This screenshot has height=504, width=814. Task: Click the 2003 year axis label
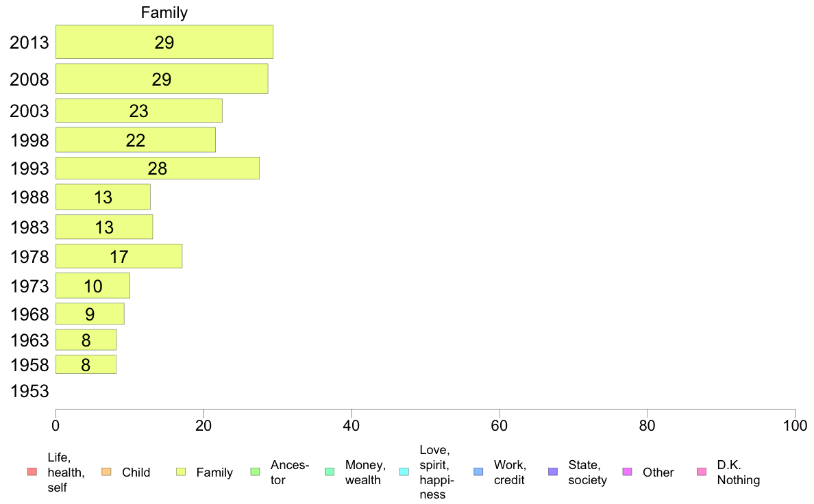29,110
